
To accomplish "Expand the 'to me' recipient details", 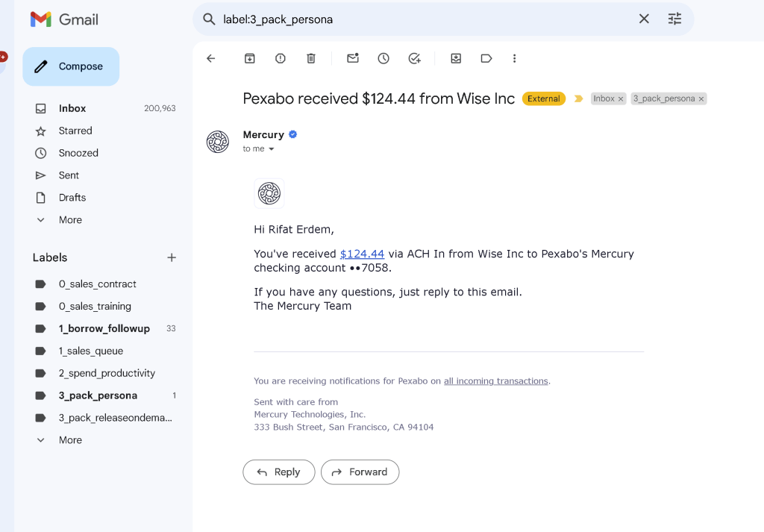I will (272, 149).
